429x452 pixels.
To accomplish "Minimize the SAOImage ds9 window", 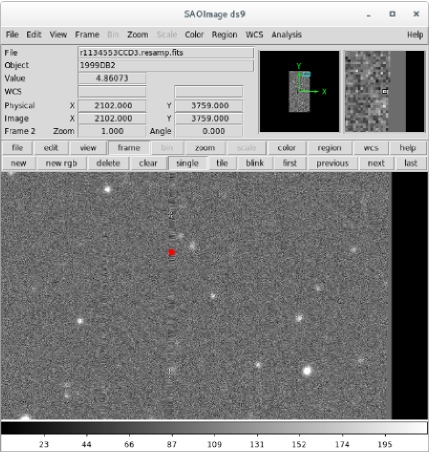I will click(369, 15).
